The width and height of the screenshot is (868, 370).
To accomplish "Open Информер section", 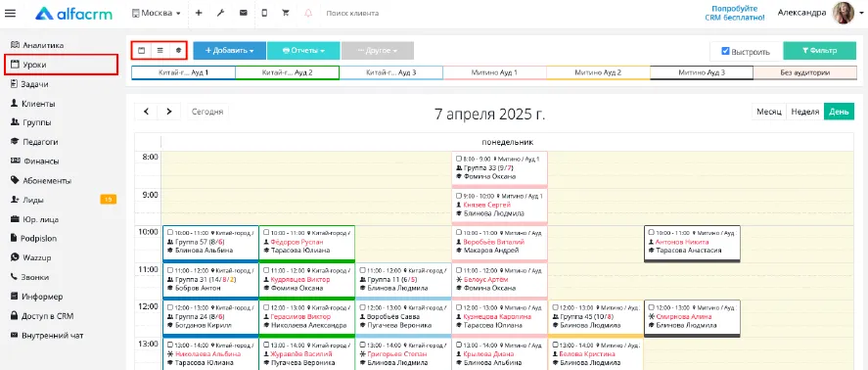I will 36,297.
